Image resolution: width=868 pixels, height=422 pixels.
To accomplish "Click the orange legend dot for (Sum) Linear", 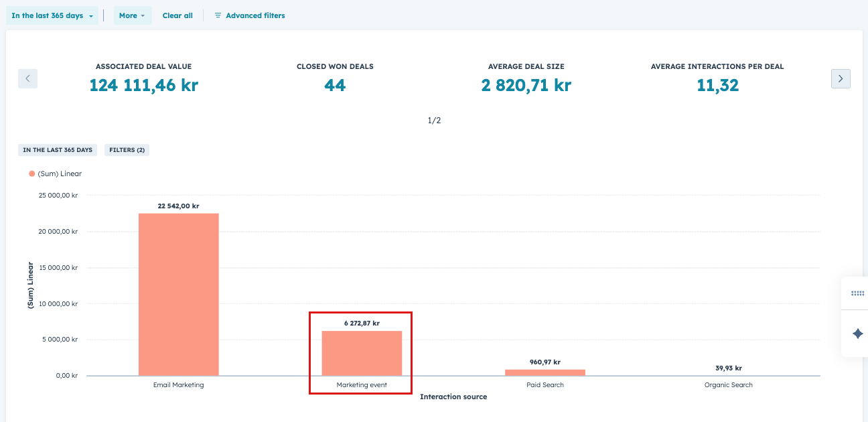I will (30, 173).
